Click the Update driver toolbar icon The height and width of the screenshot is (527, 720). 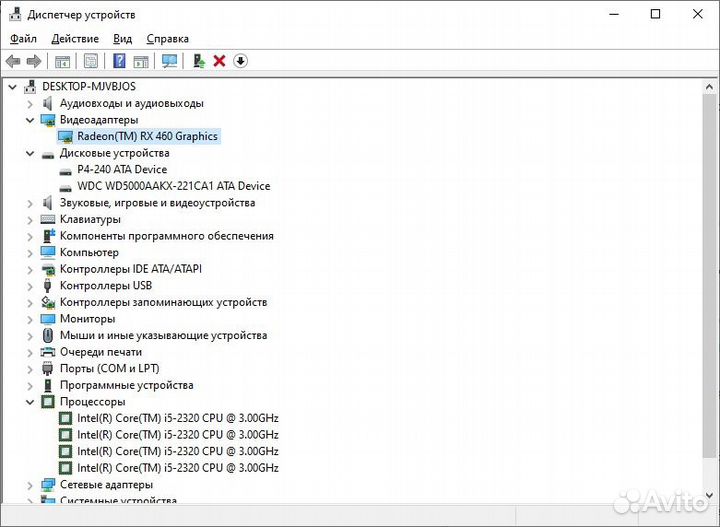[199, 61]
